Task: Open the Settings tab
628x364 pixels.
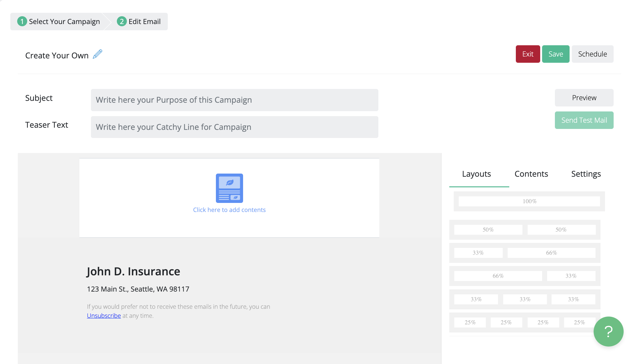Action: tap(586, 174)
